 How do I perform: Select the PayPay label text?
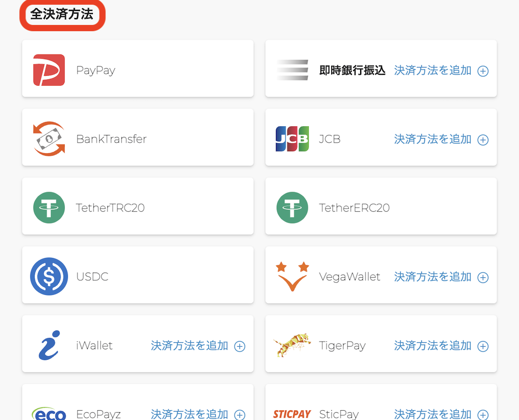tap(95, 70)
